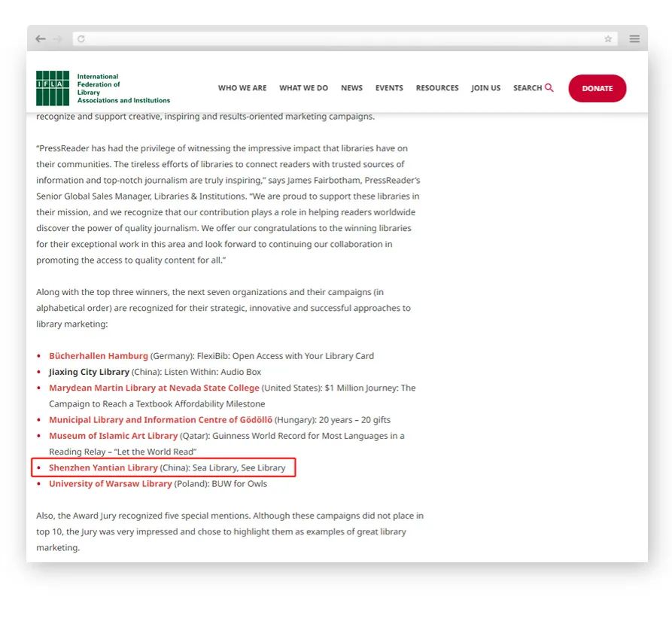Open the Shenzhen Yantian Library link
This screenshot has width=672, height=621.
tap(103, 468)
